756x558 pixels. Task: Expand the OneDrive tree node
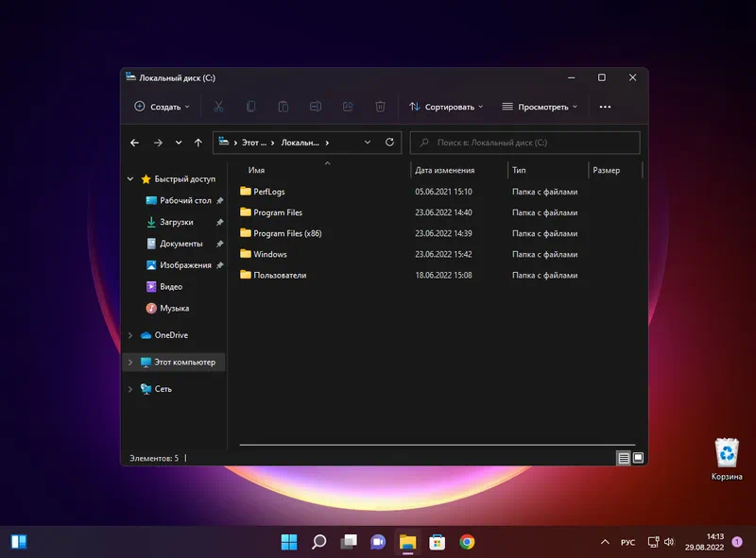click(130, 335)
